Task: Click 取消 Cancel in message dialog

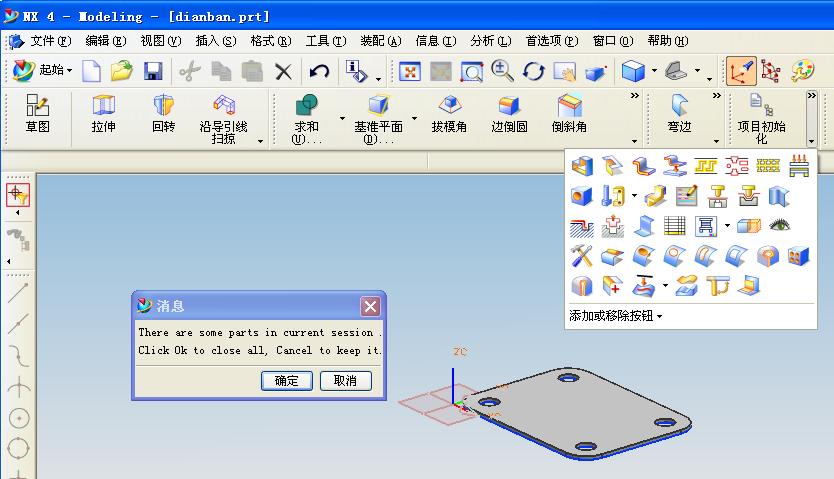Action: coord(346,381)
